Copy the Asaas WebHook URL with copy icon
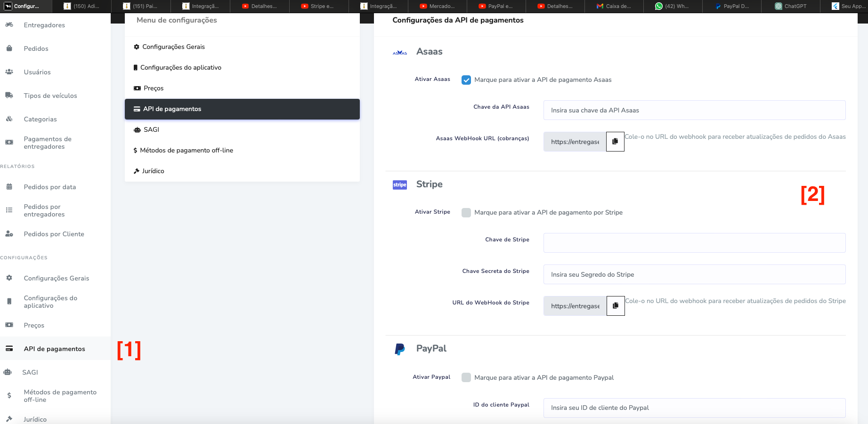Screen dimensions: 868x424 pos(615,142)
